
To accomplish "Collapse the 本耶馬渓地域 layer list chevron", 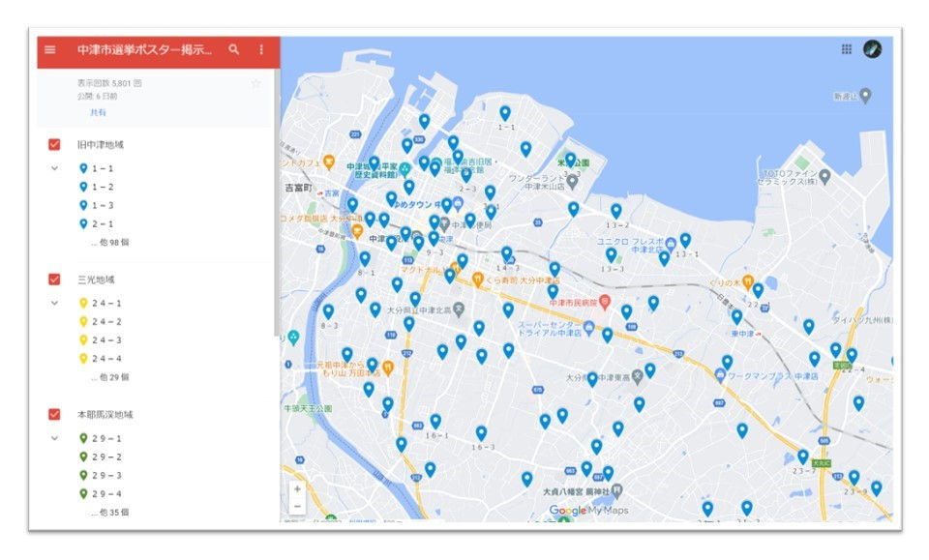I will click(54, 439).
